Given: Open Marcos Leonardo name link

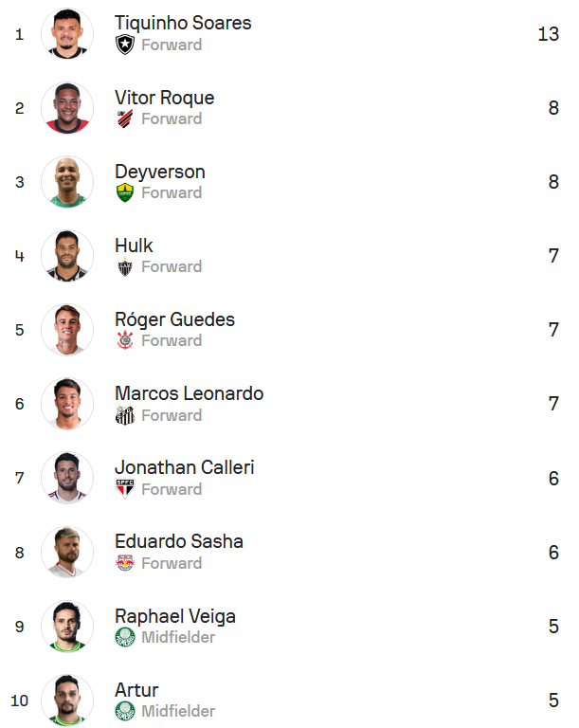Looking at the screenshot, I should pos(189,393).
